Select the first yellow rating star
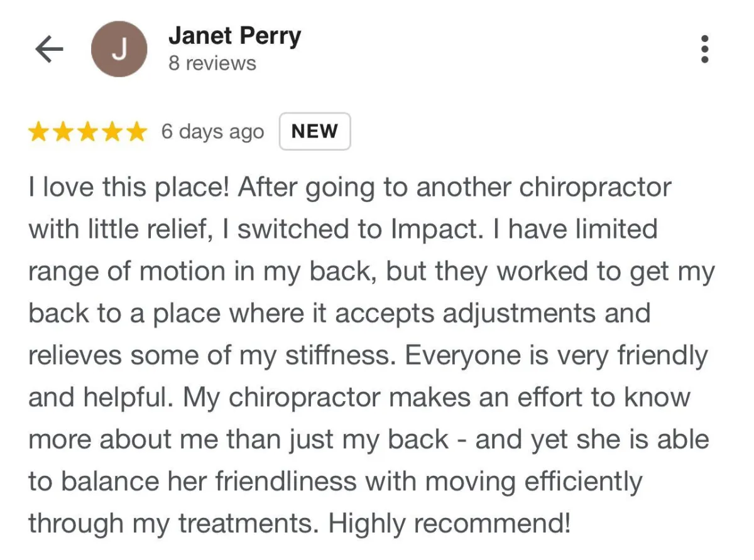This screenshot has width=754, height=560. tap(40, 132)
